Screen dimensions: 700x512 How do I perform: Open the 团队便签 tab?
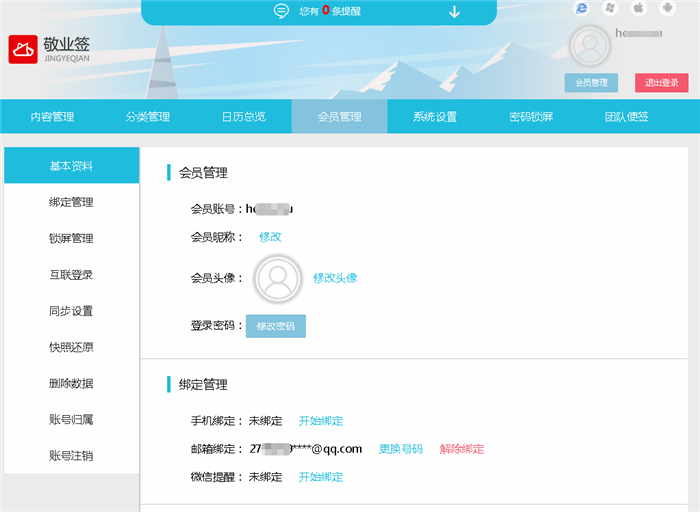(x=626, y=117)
